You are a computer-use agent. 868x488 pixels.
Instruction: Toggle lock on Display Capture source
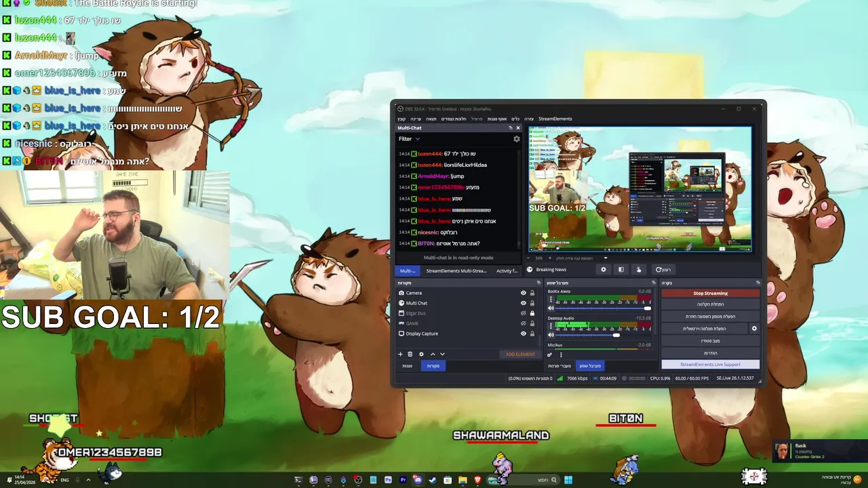pyautogui.click(x=532, y=333)
